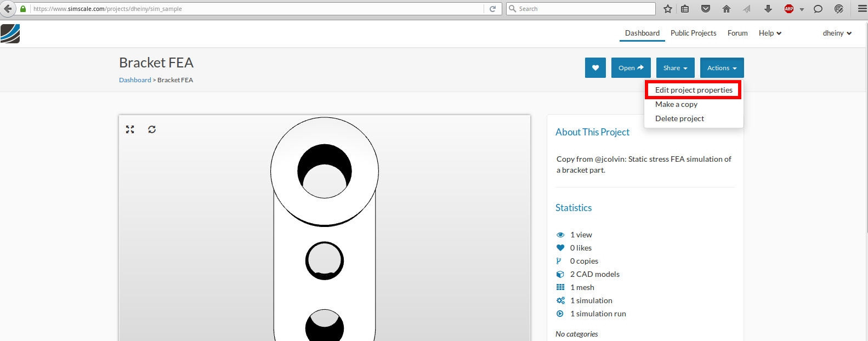868x341 pixels.
Task: Follow the Dashboard breadcrumb link
Action: [135, 80]
